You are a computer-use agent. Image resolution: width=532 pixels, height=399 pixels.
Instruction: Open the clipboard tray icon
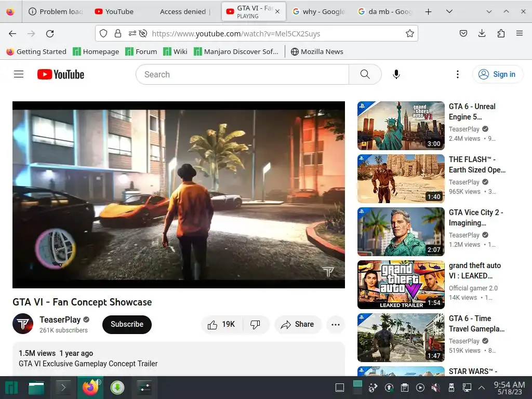tap(404, 388)
